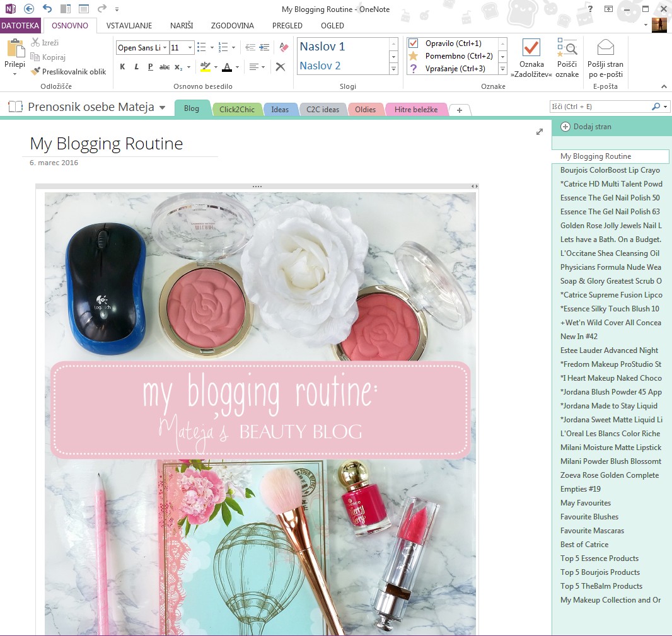This screenshot has height=636, width=672.
Task: Apply the Vprašanje question tag
Action: click(447, 69)
